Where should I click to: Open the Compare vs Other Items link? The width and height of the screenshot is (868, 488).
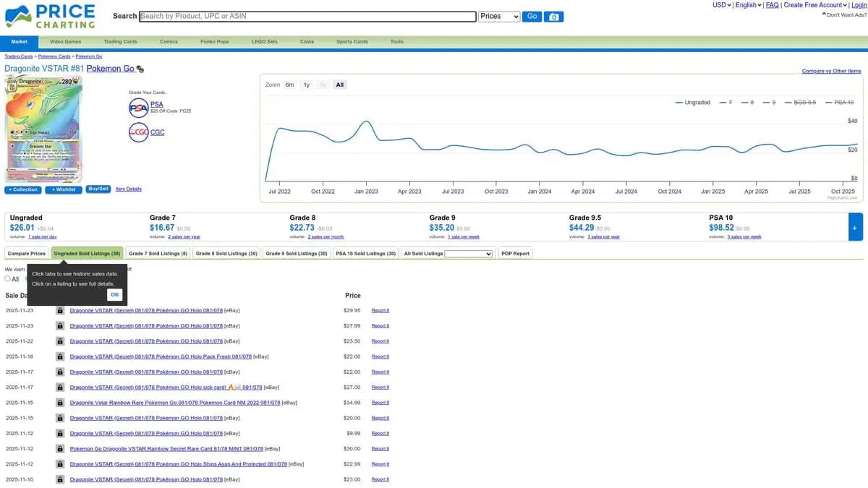(832, 72)
